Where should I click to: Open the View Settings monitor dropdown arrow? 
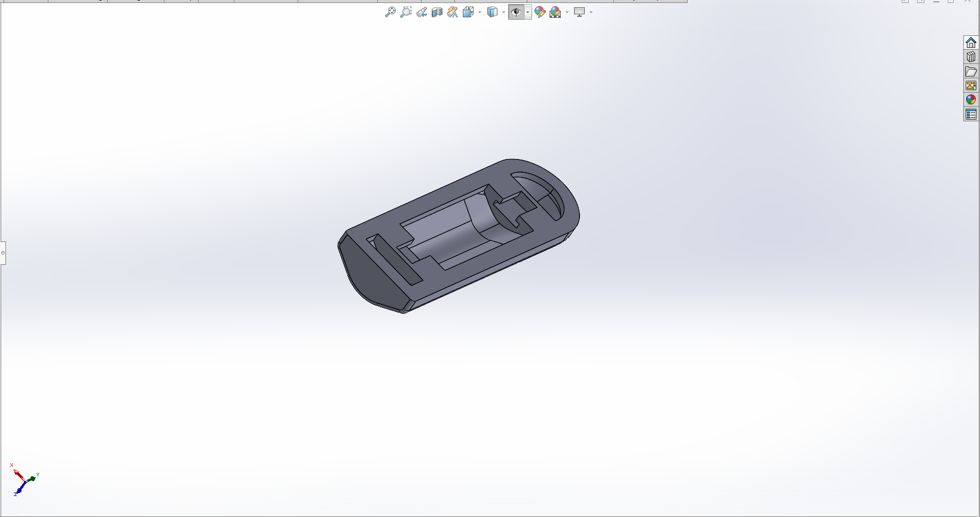coord(591,13)
